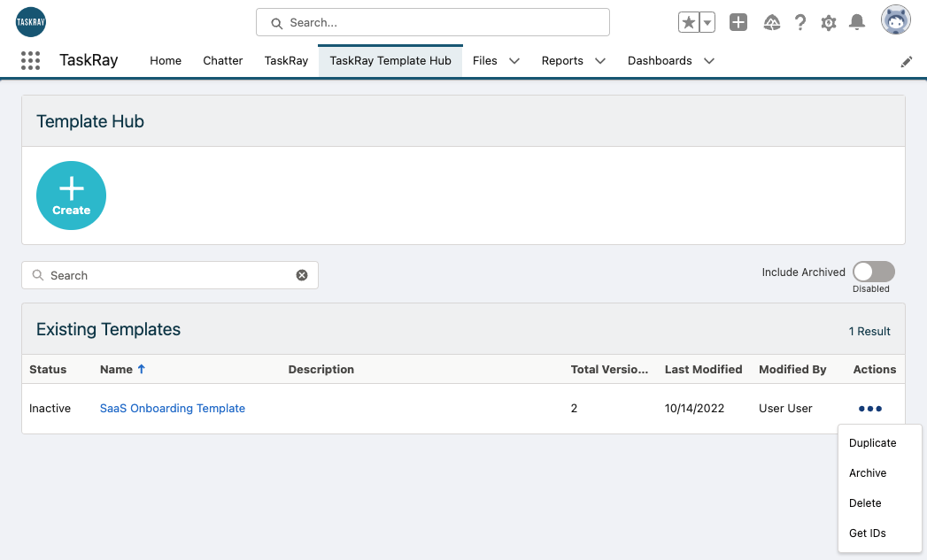927x560 pixels.
Task: Open the notifications bell
Action: pyautogui.click(x=857, y=22)
